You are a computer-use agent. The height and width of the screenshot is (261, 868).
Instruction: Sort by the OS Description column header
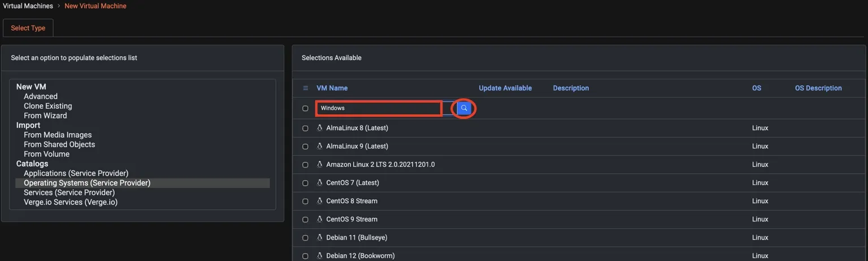818,88
